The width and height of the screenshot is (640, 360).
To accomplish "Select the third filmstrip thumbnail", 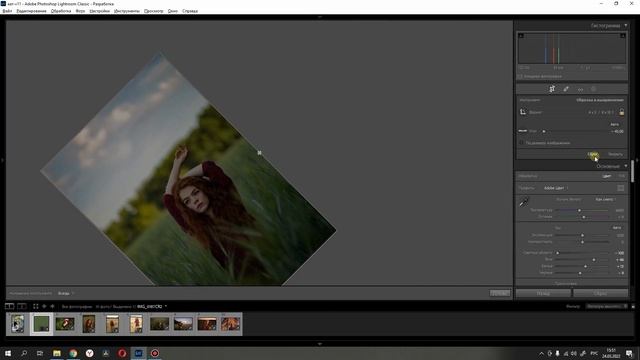I will (65, 324).
